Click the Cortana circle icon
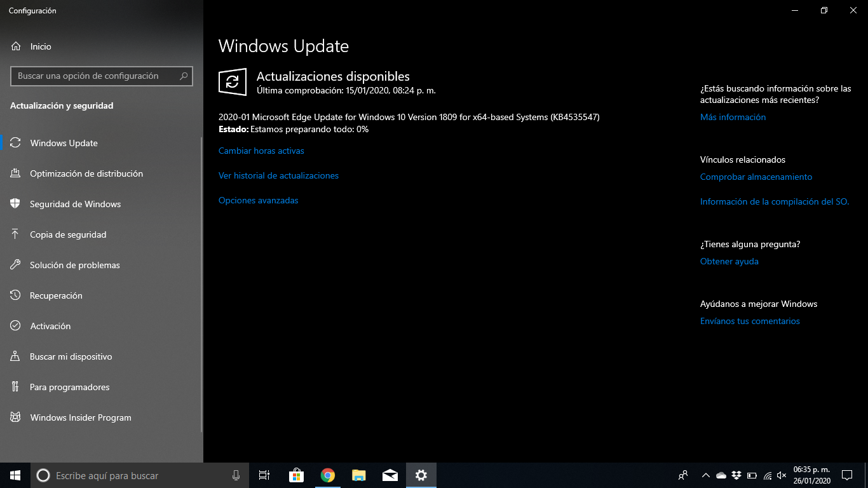 [43, 475]
